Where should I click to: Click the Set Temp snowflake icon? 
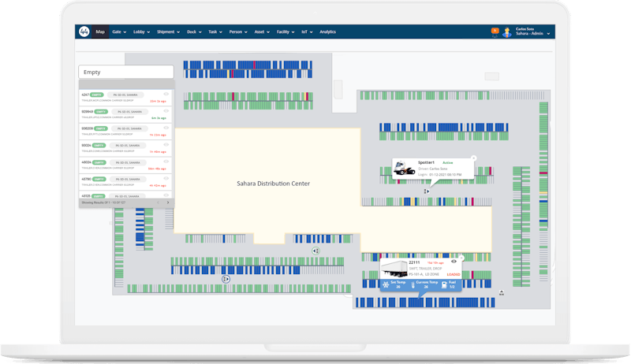(384, 284)
